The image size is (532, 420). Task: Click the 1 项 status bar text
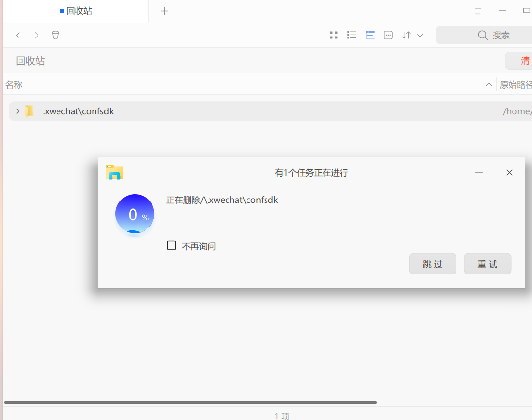pos(282,416)
